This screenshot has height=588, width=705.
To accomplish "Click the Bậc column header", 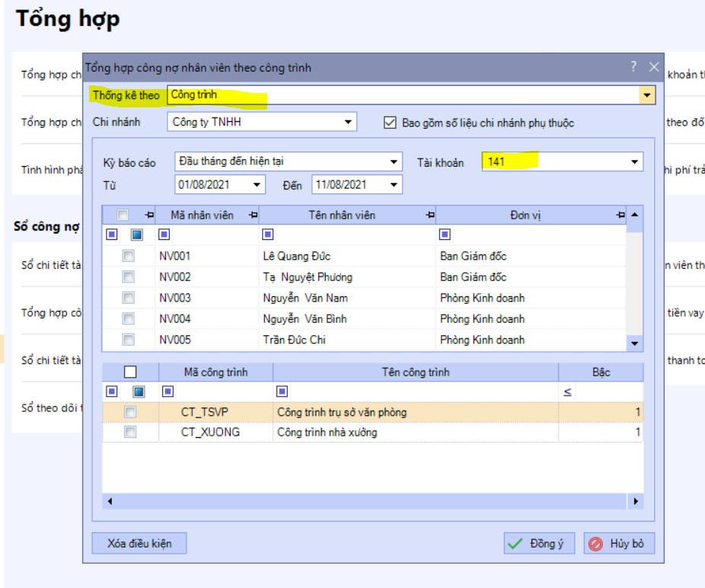I will pos(601,372).
